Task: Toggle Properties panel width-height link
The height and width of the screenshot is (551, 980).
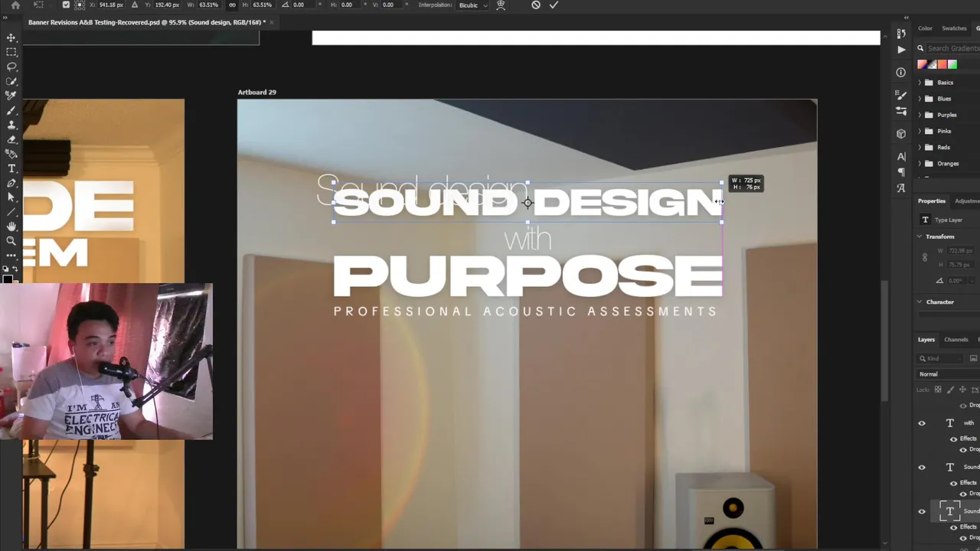Action: [x=924, y=257]
